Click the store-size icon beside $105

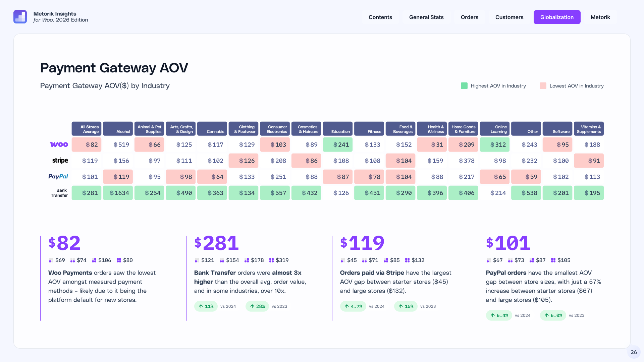553,260
